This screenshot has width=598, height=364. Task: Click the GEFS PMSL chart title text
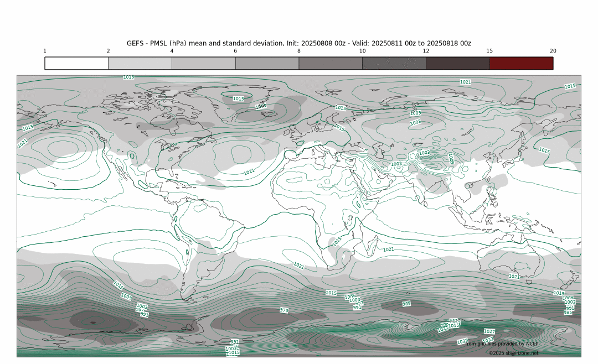pos(299,43)
